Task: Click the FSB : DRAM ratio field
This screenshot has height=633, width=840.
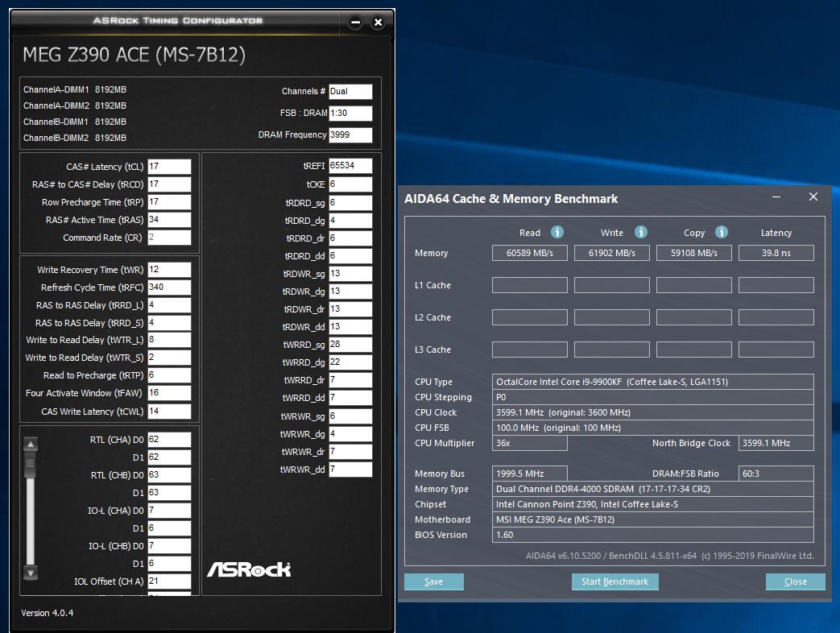Action: point(350,113)
